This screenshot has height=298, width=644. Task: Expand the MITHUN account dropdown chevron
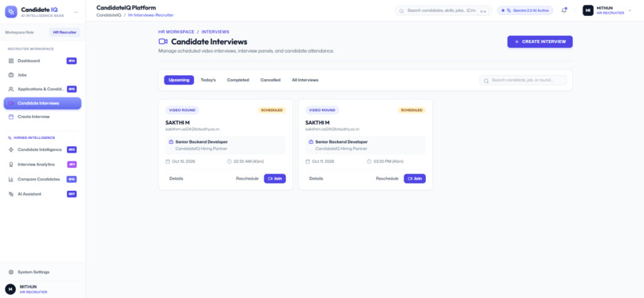[630, 10]
